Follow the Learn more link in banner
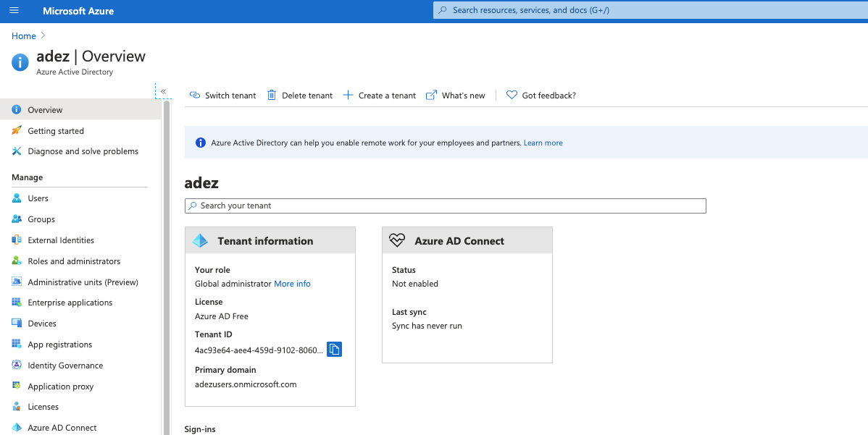868x435 pixels. pyautogui.click(x=543, y=143)
